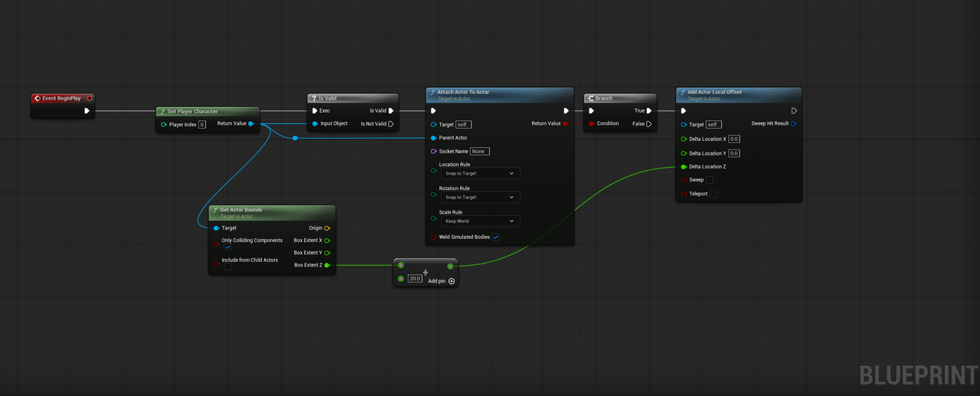
Task: Click Add pin button on add node
Action: click(x=442, y=281)
